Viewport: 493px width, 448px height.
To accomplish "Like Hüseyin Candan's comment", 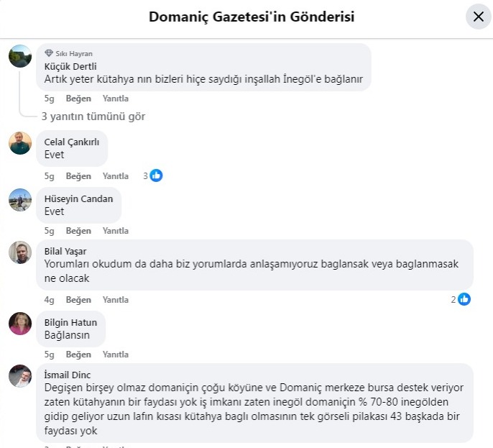I will click(78, 231).
